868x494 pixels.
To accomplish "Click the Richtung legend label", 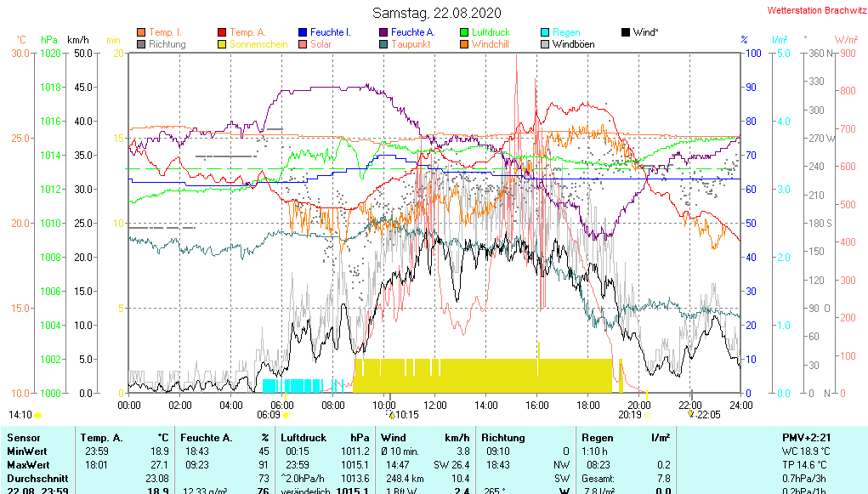I will click(167, 44).
